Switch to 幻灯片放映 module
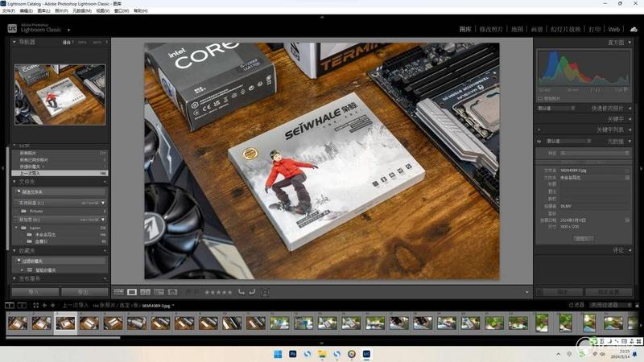The image size is (644, 362). coord(566,29)
